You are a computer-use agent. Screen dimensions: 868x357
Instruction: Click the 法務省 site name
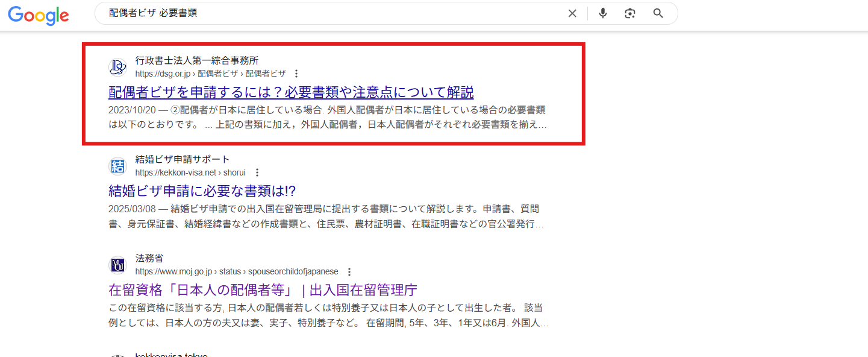(149, 258)
